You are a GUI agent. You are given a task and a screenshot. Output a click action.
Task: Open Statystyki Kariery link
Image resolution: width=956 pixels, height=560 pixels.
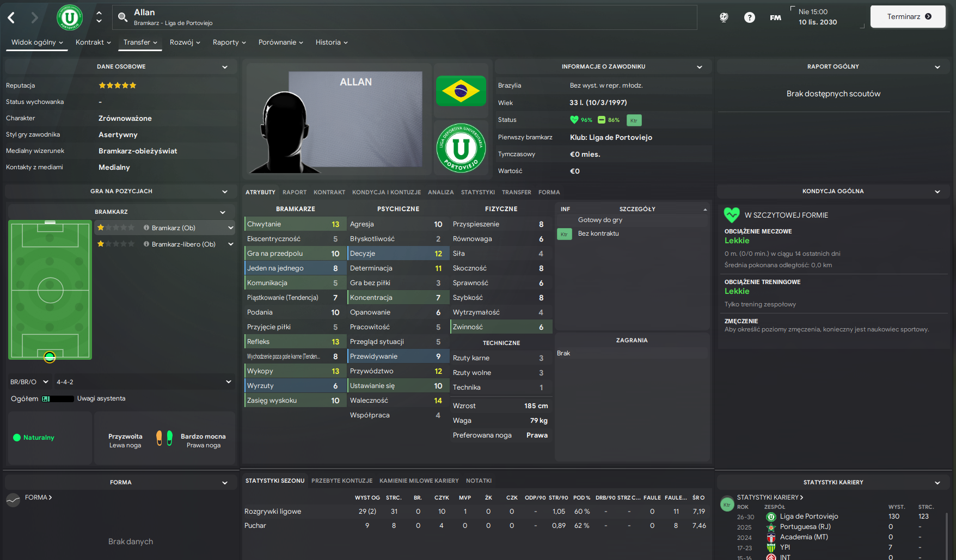click(770, 497)
